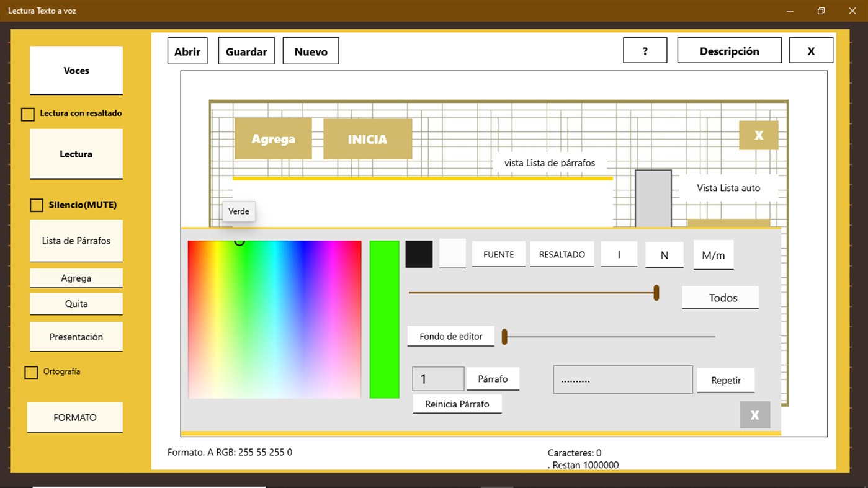Open the ? help button
Screen dimensions: 868x488
point(645,50)
